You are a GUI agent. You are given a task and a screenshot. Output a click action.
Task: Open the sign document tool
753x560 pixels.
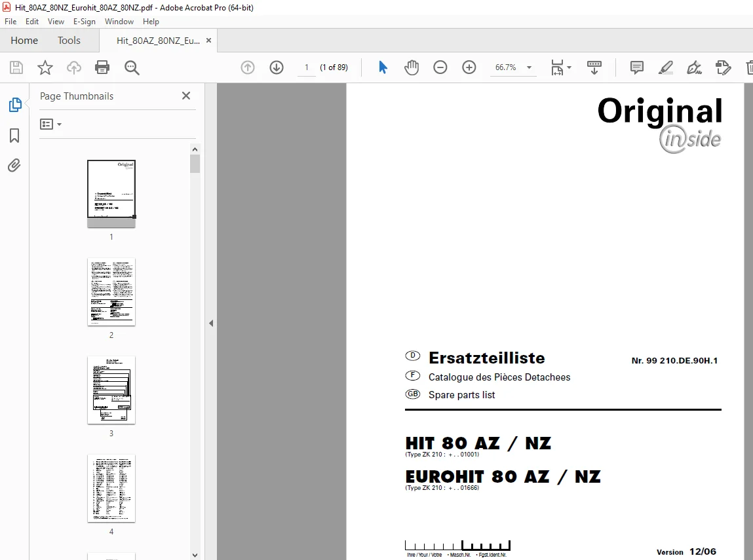695,67
